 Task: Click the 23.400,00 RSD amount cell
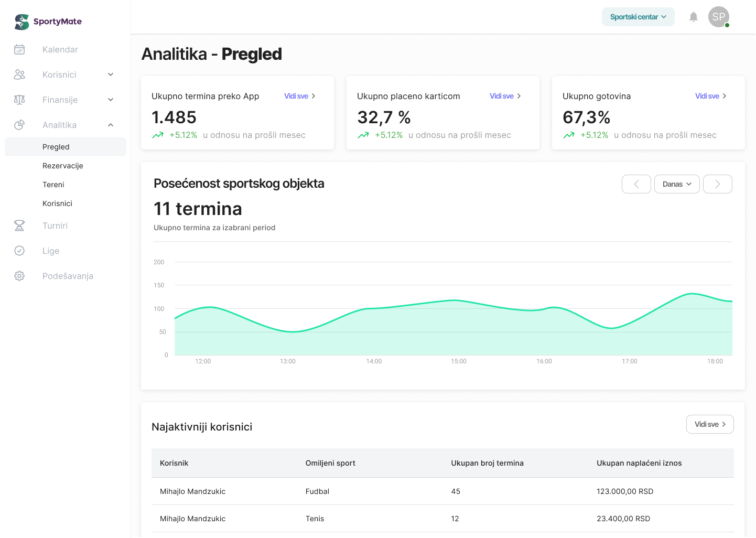[623, 519]
